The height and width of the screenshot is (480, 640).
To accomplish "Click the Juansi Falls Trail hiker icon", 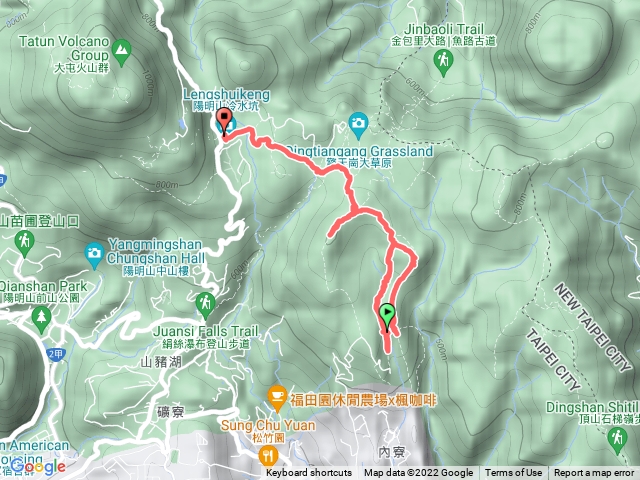I will click(206, 305).
